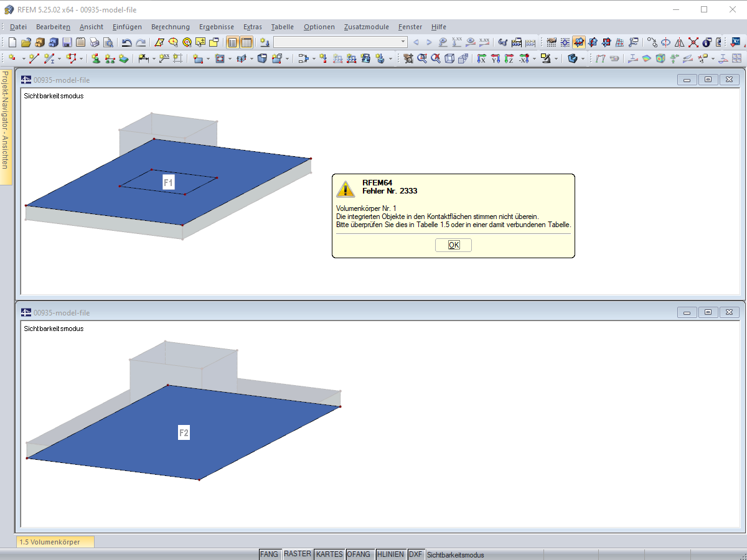Click the "Sichtbarkeitsmodus" status bar text
This screenshot has width=747, height=560.
[x=455, y=554]
